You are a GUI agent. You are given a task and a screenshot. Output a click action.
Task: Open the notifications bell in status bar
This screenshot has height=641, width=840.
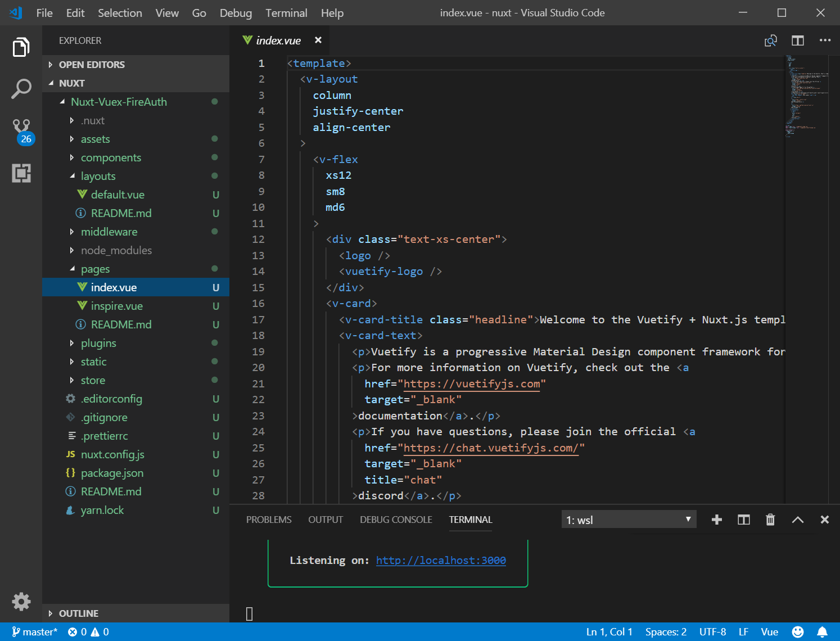point(822,632)
